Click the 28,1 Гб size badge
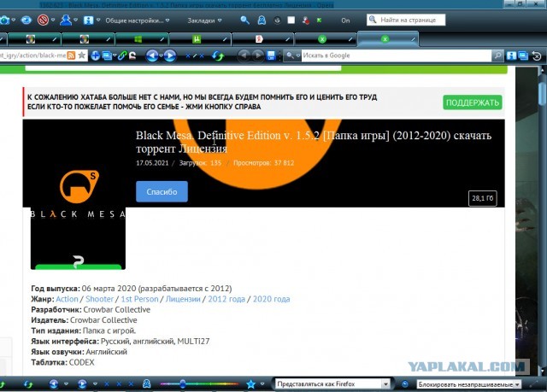Screen dimensions: 547x392 coord(482,198)
